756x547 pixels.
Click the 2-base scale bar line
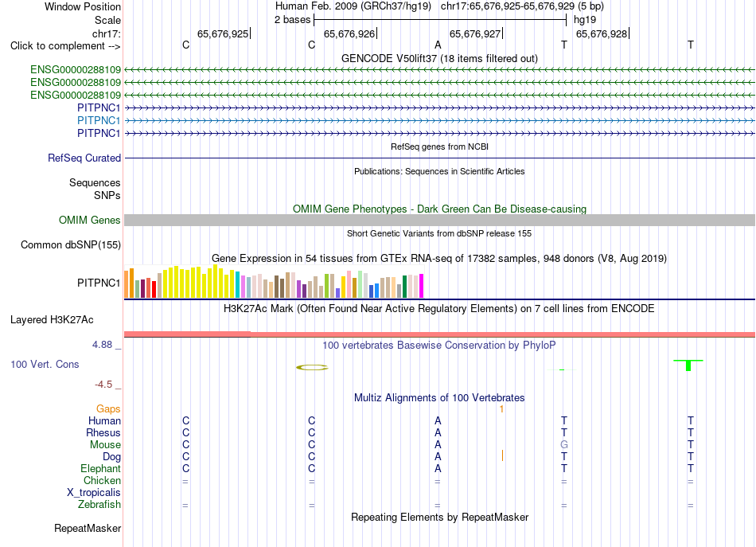(x=440, y=20)
